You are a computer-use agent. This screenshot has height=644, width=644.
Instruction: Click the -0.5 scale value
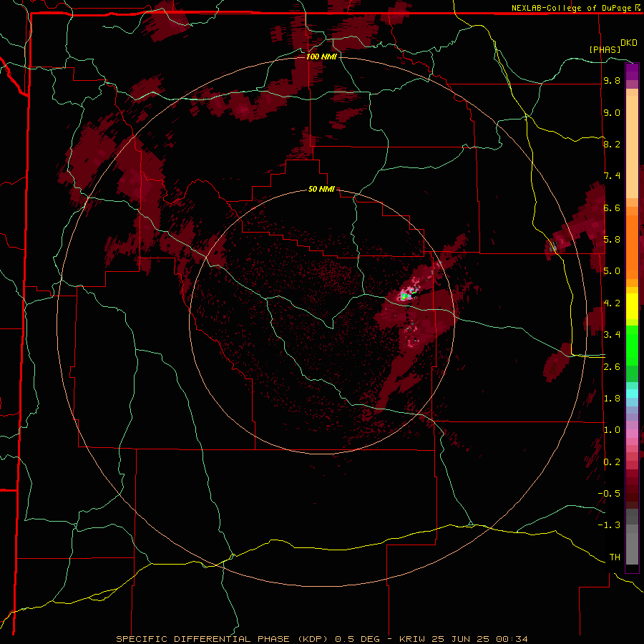click(x=609, y=494)
